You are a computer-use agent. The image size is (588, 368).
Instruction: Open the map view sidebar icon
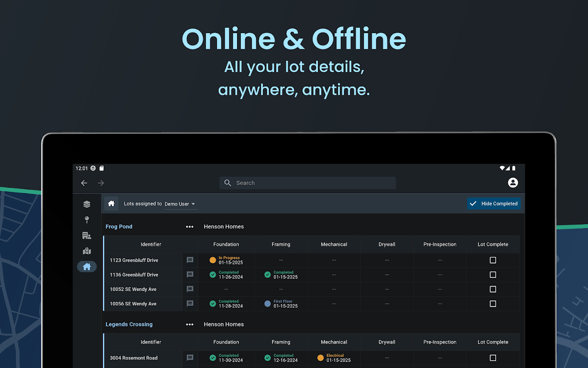tap(87, 251)
